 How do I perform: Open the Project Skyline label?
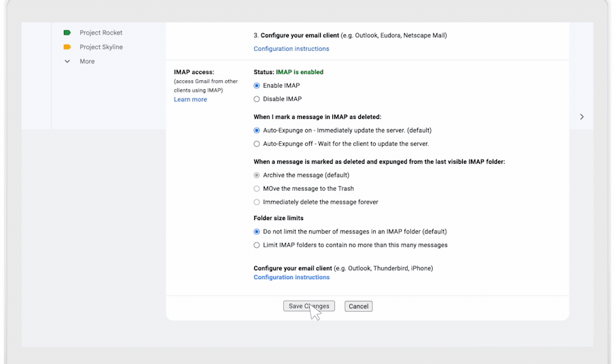101,47
